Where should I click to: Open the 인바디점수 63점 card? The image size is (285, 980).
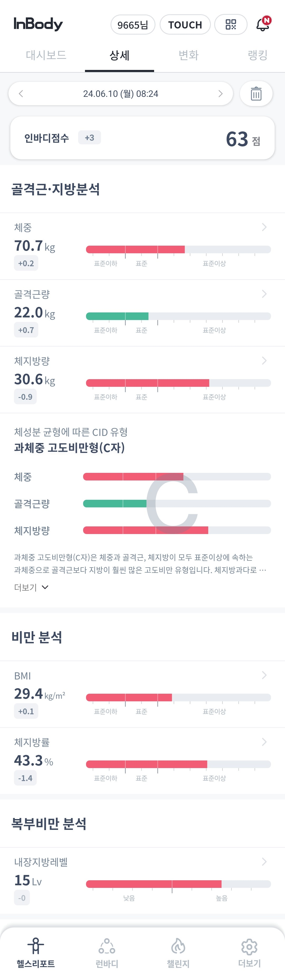[x=142, y=138]
